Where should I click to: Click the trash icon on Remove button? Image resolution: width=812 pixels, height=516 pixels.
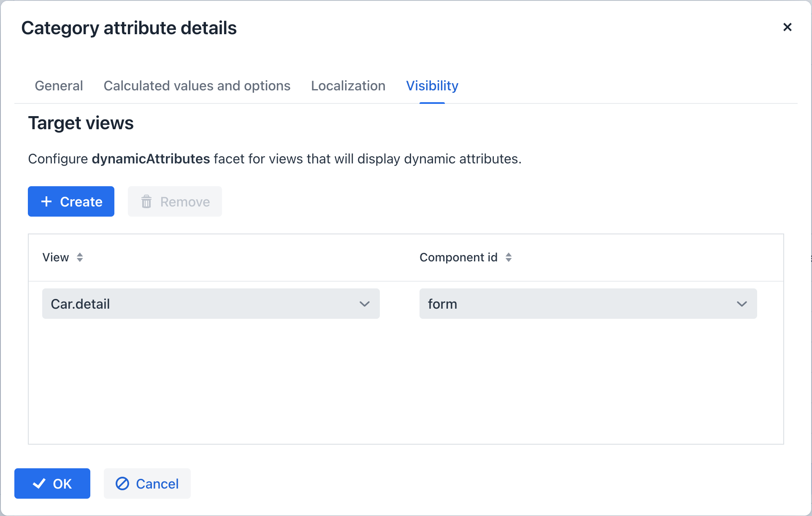146,202
